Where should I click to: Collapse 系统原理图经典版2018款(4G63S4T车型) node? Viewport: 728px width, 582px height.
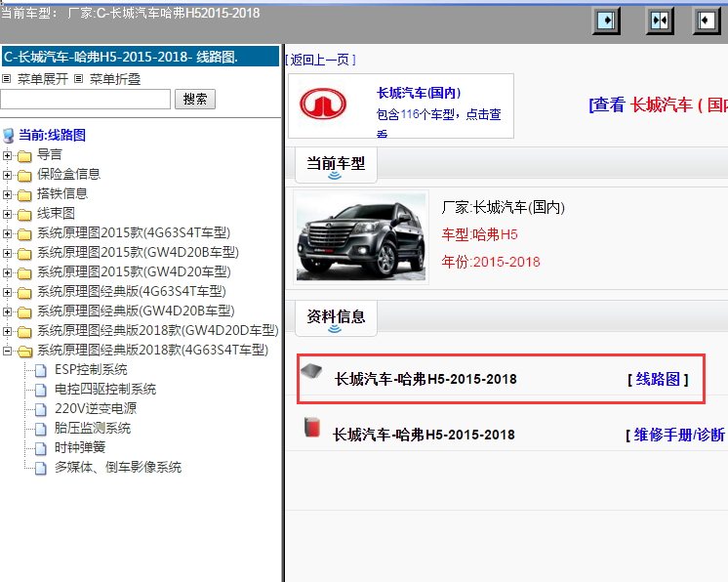7,351
